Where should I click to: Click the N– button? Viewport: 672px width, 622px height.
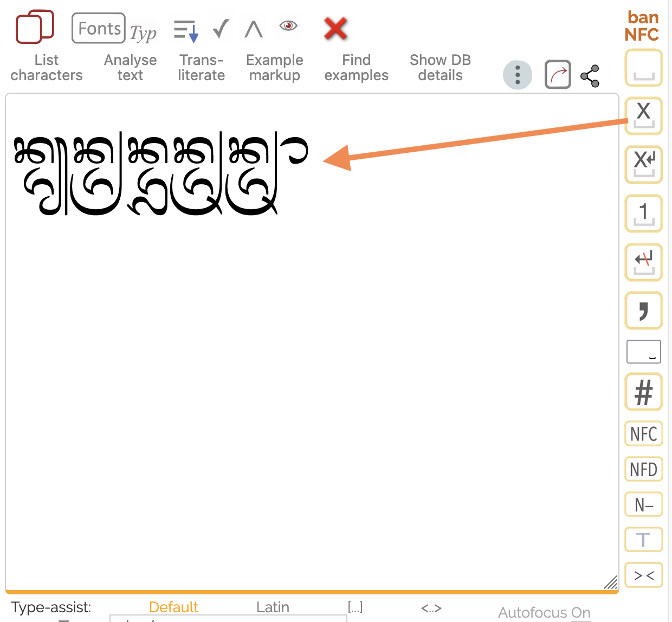644,505
